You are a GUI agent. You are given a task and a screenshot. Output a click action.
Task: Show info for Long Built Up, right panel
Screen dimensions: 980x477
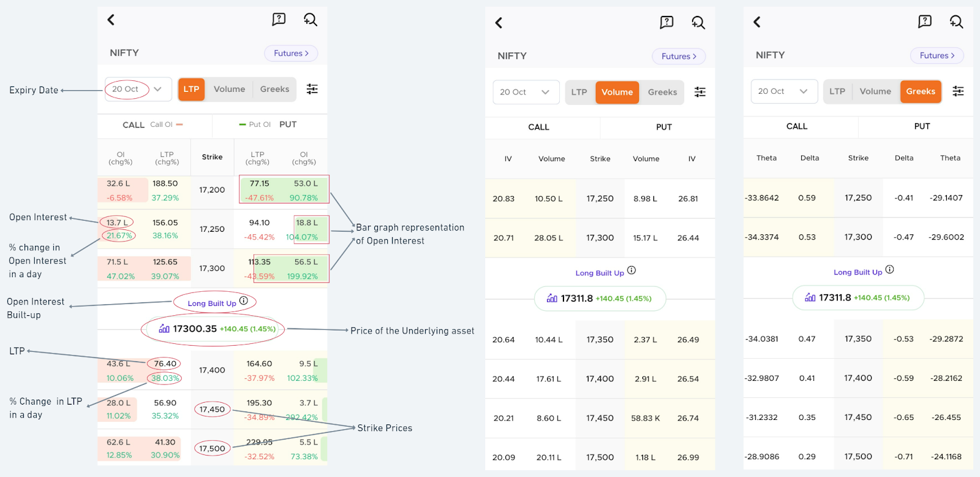click(890, 269)
